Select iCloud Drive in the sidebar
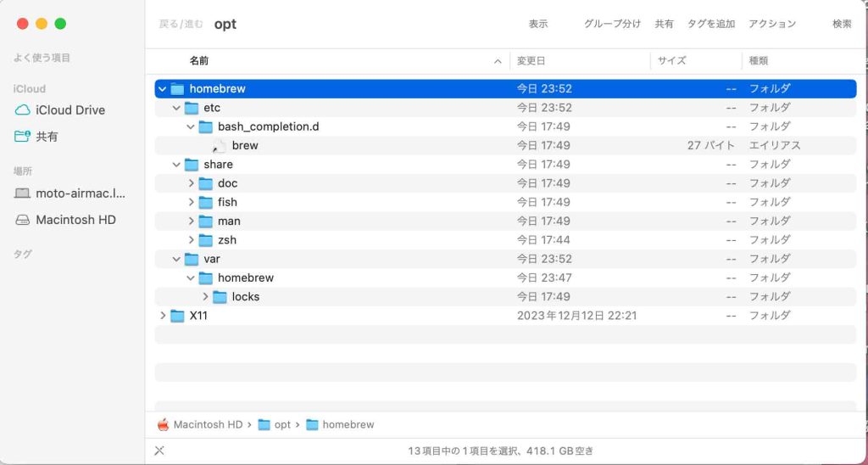 point(72,110)
